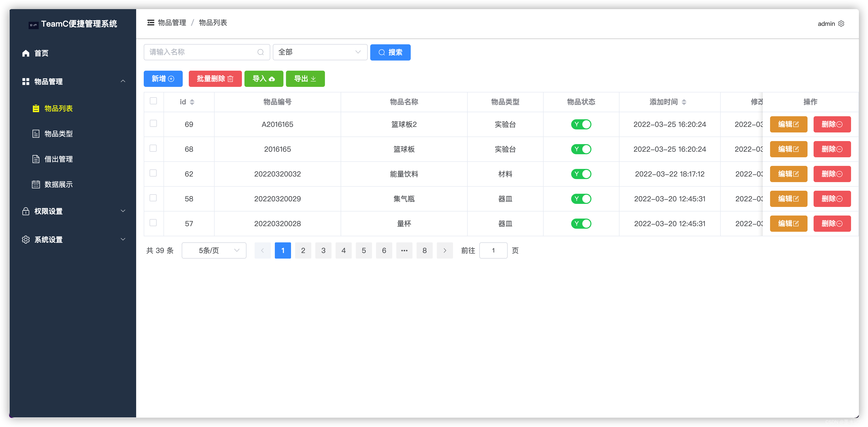The height and width of the screenshot is (427, 868).
Task: Open the 数据展示 menu item
Action: [73, 184]
